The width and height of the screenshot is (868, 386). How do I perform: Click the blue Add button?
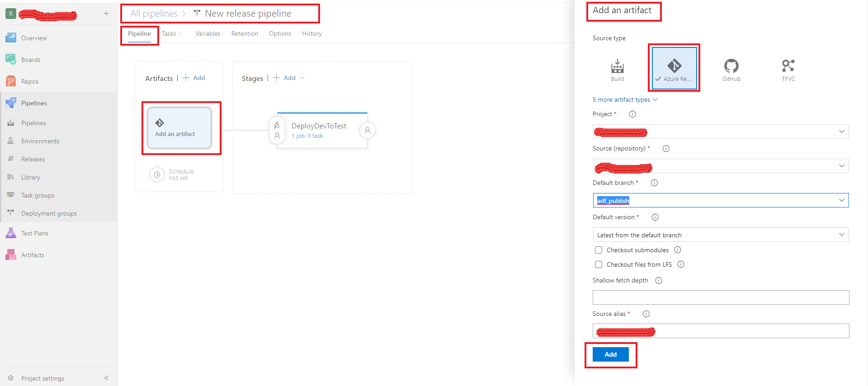(611, 354)
